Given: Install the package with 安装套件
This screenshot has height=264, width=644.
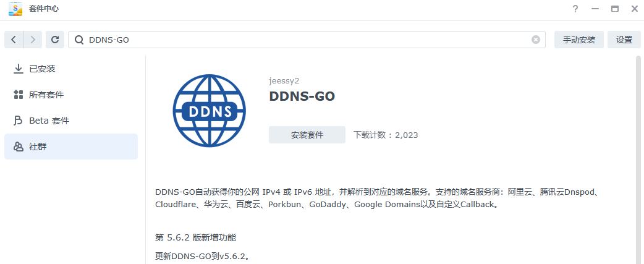Looking at the screenshot, I should 307,135.
